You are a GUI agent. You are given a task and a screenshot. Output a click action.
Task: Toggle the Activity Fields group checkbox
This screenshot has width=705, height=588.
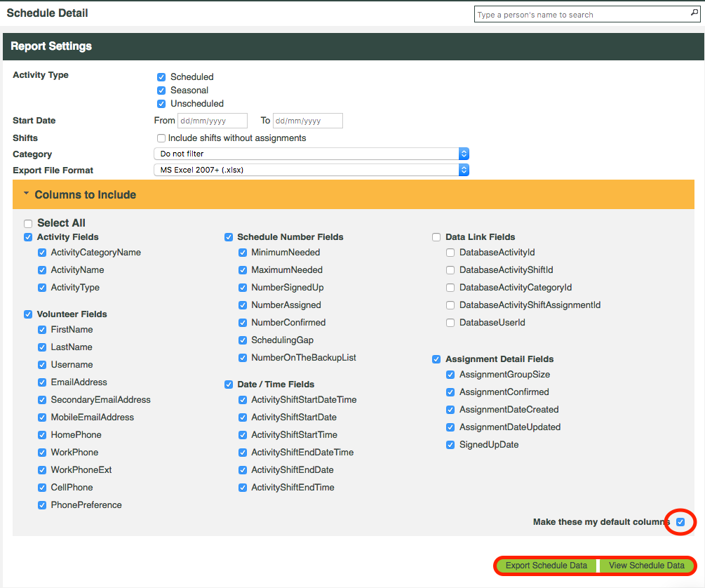(28, 237)
